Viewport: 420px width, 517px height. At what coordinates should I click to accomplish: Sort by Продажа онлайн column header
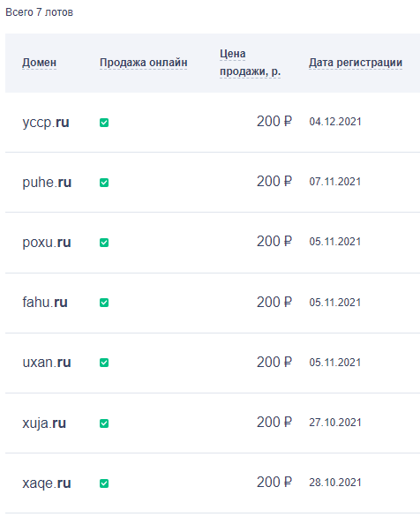(144, 63)
